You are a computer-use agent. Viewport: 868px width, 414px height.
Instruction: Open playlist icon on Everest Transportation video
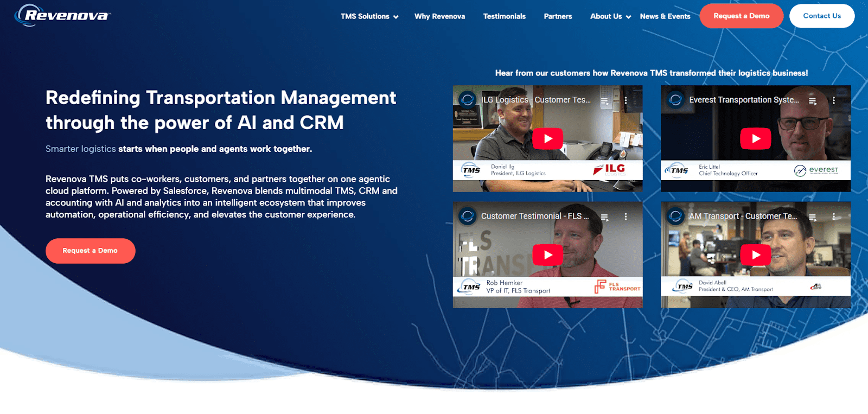tap(813, 100)
